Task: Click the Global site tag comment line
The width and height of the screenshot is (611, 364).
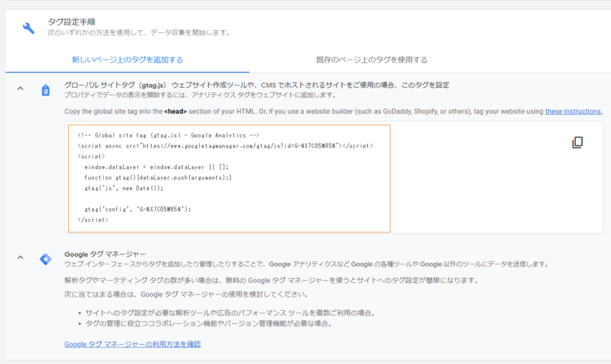Action: [x=168, y=135]
